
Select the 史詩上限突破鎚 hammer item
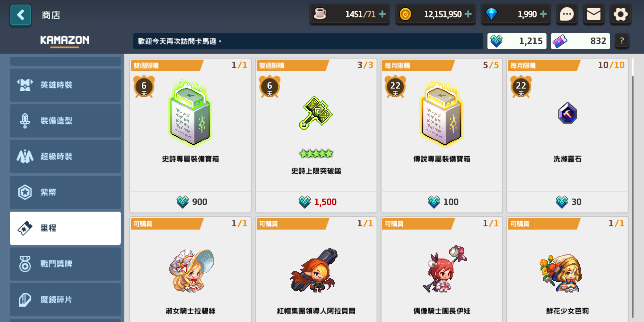[316, 136]
